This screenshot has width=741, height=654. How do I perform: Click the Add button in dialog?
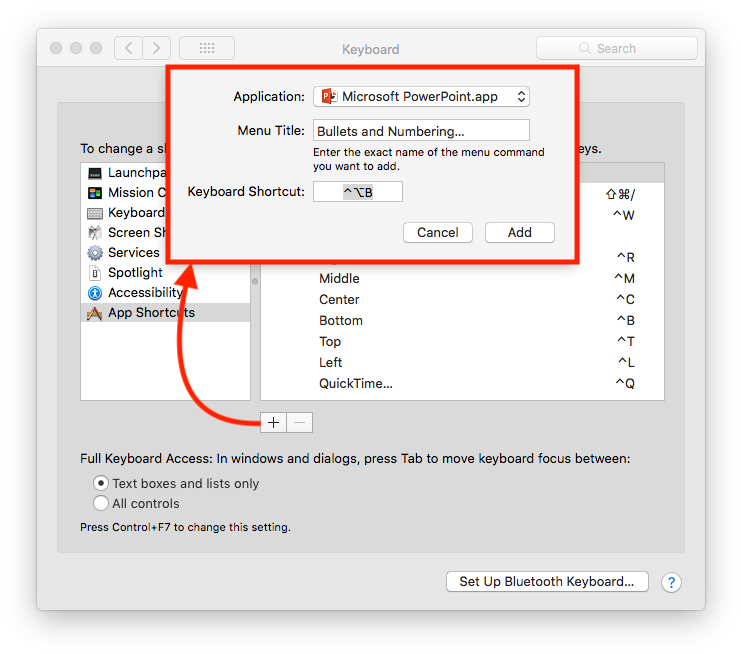519,232
